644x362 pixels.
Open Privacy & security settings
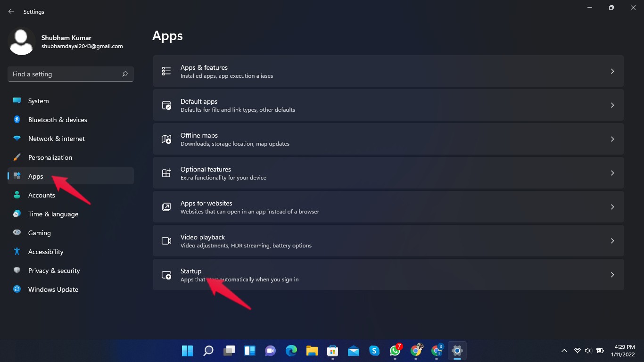tap(54, 271)
